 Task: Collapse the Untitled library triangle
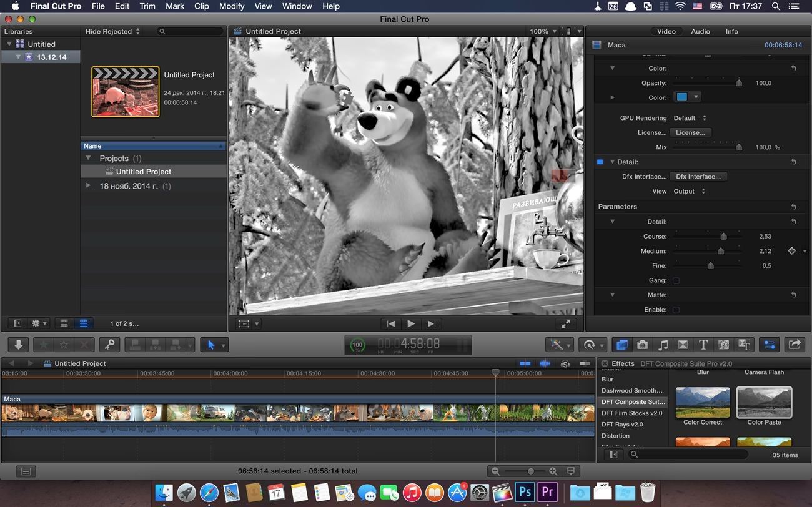(9, 44)
